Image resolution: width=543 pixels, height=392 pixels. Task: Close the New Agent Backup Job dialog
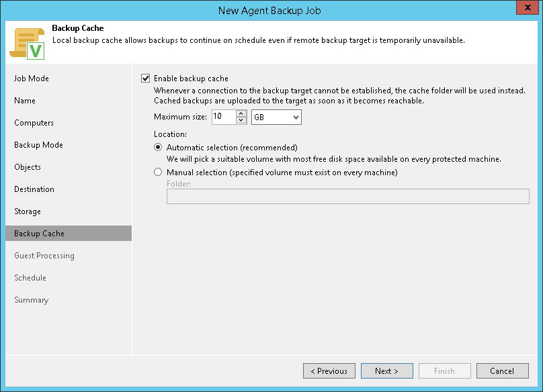[x=526, y=9]
